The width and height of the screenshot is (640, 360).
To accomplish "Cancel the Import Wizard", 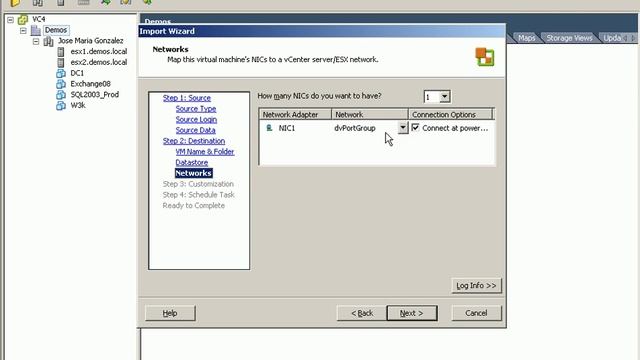I will pyautogui.click(x=476, y=313).
